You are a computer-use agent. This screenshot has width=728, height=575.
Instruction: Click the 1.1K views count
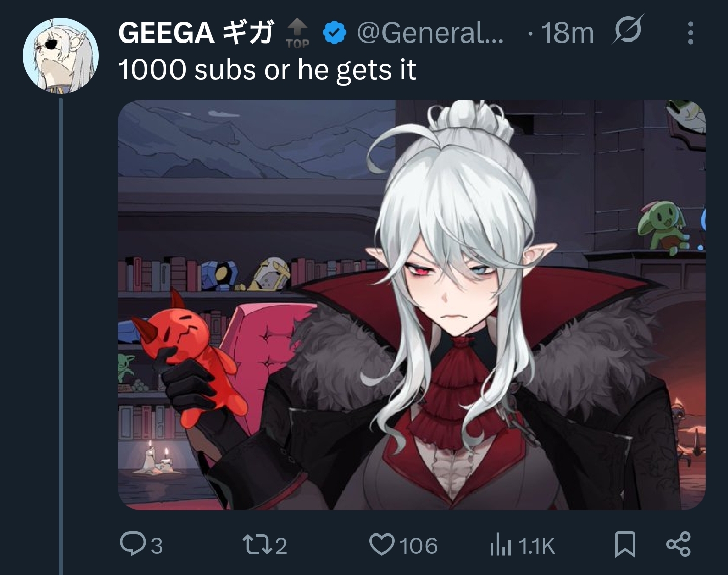click(537, 546)
